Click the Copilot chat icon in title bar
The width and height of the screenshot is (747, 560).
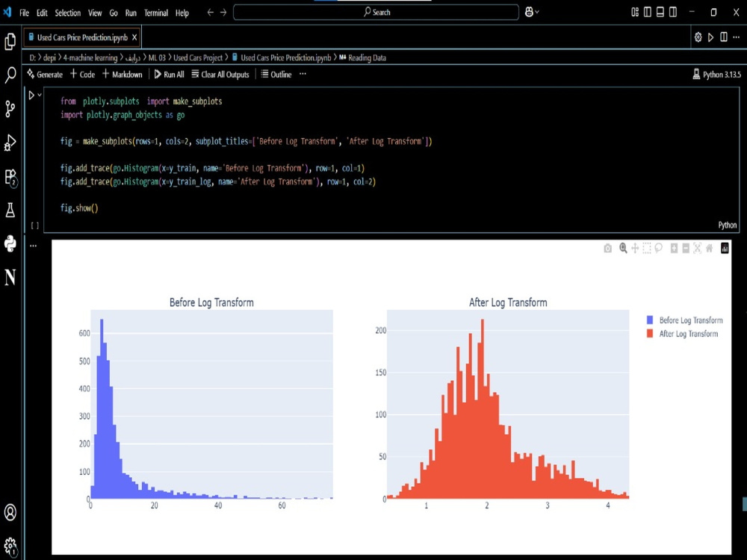[529, 13]
